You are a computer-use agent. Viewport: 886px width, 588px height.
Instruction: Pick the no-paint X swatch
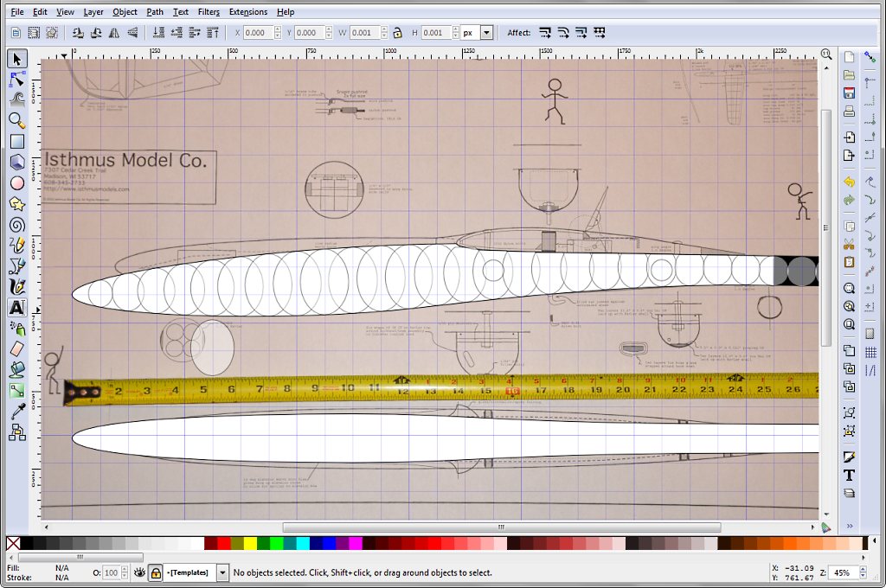coord(13,543)
